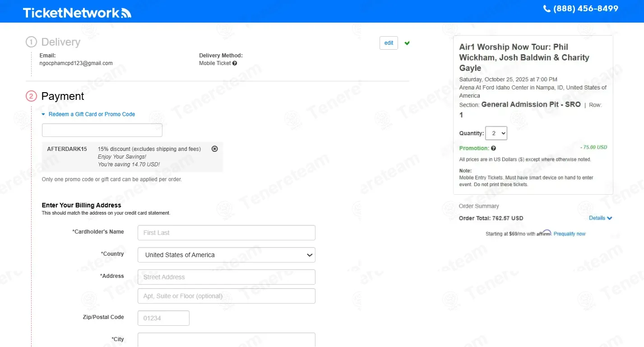644x347 pixels.
Task: Expand the Order Summary Details
Action: (x=600, y=218)
